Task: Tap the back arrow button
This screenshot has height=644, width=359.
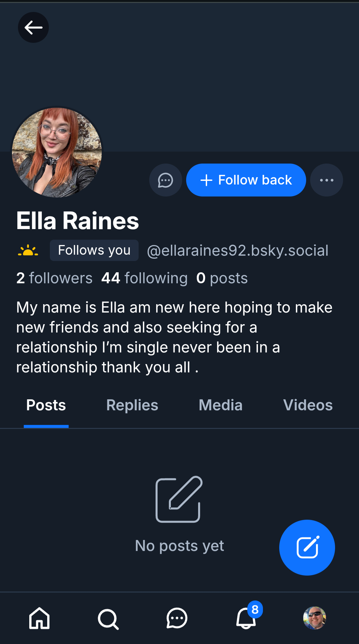Action: (33, 28)
